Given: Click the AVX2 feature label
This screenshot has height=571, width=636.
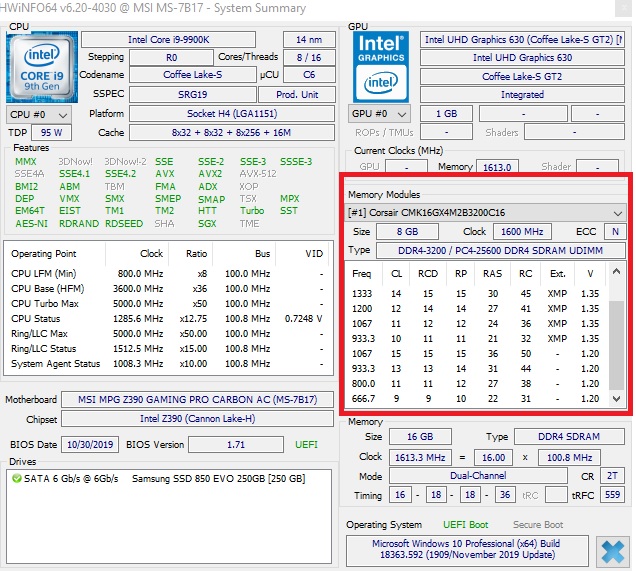Looking at the screenshot, I should pos(210,174).
